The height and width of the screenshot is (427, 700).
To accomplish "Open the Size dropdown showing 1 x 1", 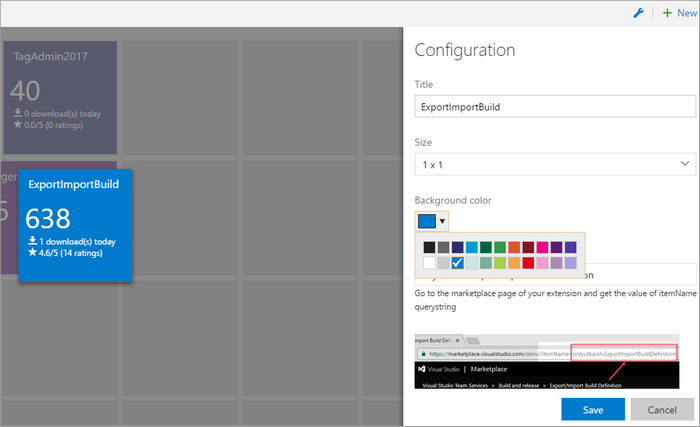I will (554, 164).
